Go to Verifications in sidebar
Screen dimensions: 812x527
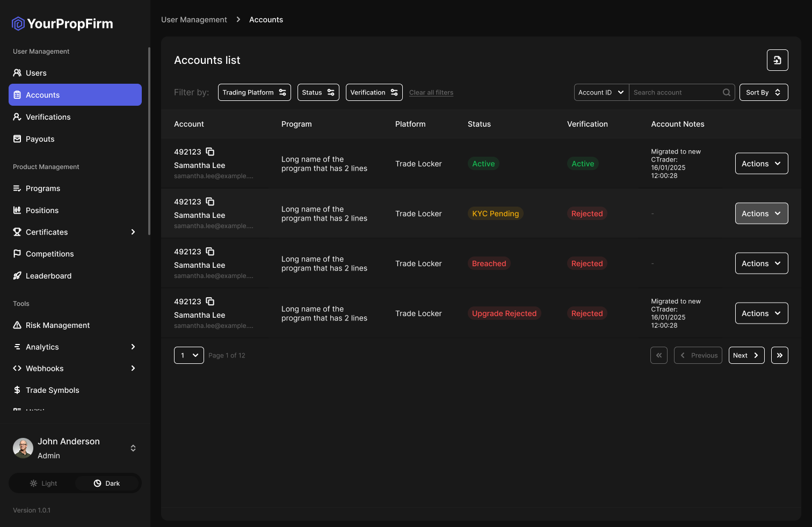[48, 117]
